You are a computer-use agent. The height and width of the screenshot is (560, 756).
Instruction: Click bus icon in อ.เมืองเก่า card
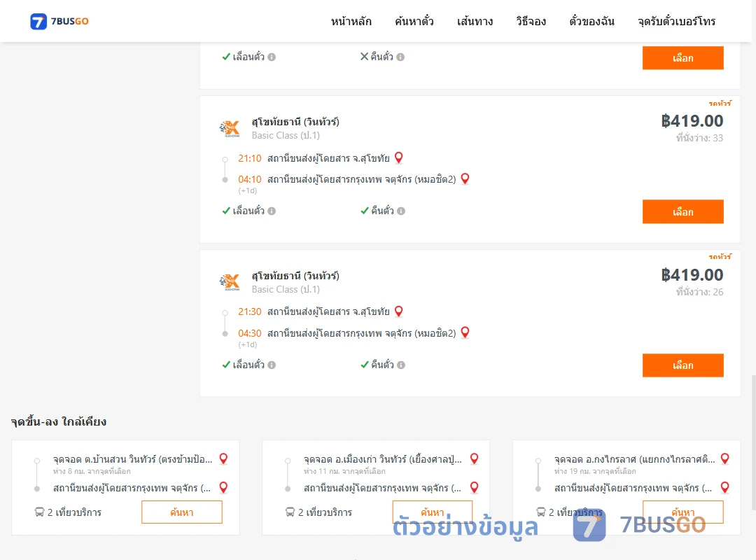[290, 512]
